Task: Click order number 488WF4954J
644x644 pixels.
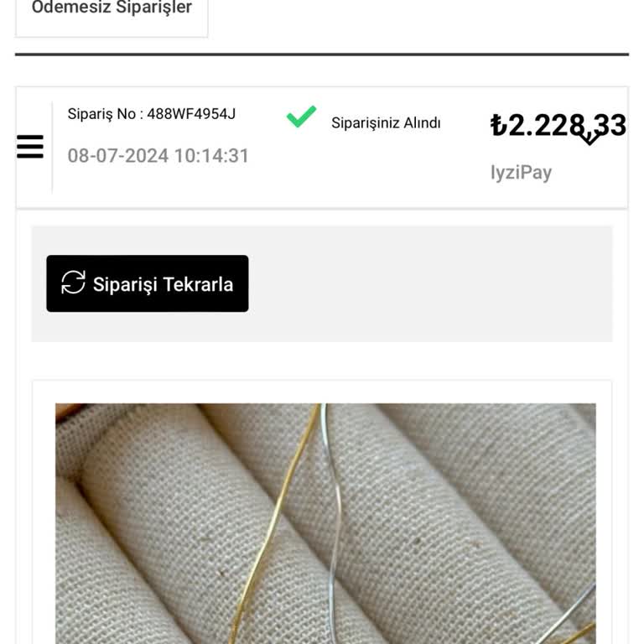Action: tap(191, 114)
